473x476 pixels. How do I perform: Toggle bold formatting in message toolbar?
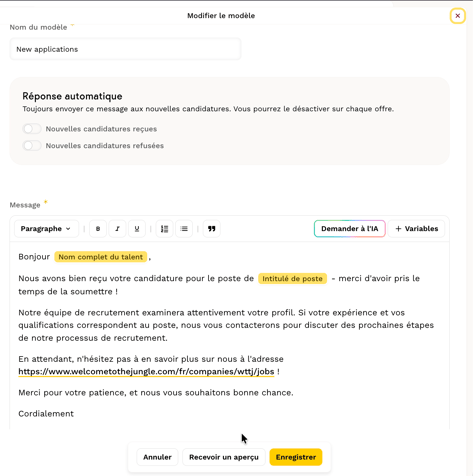click(x=98, y=229)
